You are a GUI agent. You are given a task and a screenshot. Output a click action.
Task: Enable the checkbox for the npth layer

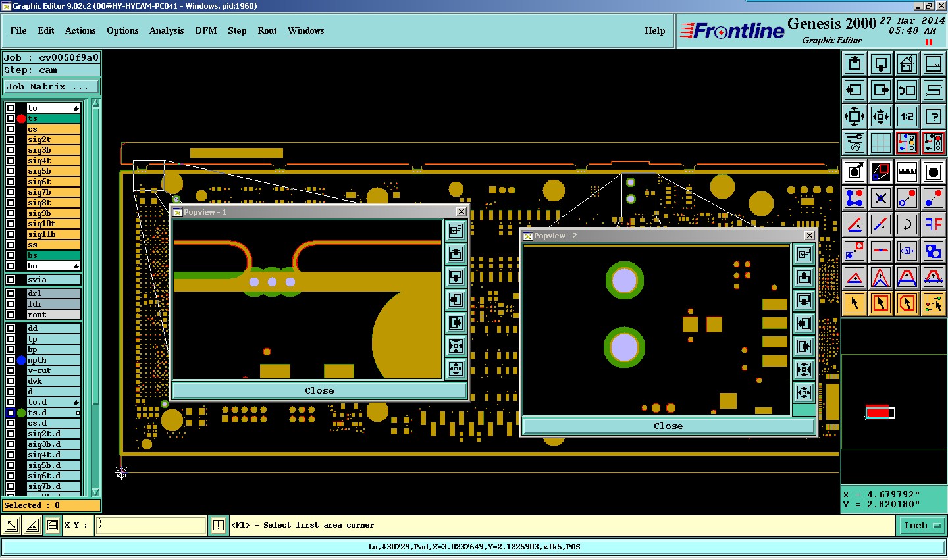11,360
